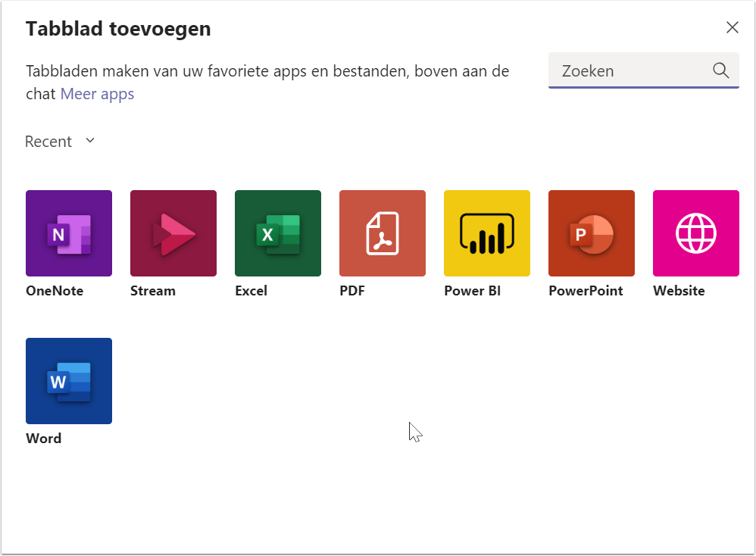Click the Word text label
The image size is (756, 556).
point(44,439)
